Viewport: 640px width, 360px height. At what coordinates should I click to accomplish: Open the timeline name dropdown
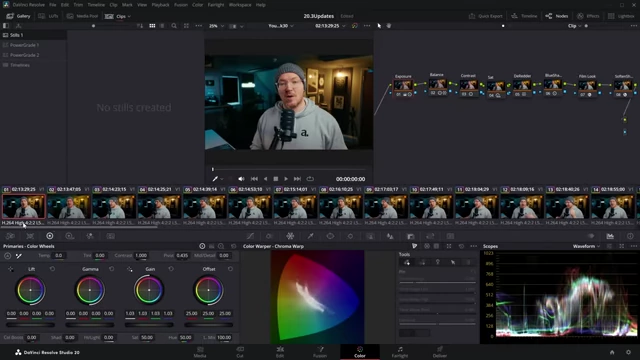coord(281,26)
